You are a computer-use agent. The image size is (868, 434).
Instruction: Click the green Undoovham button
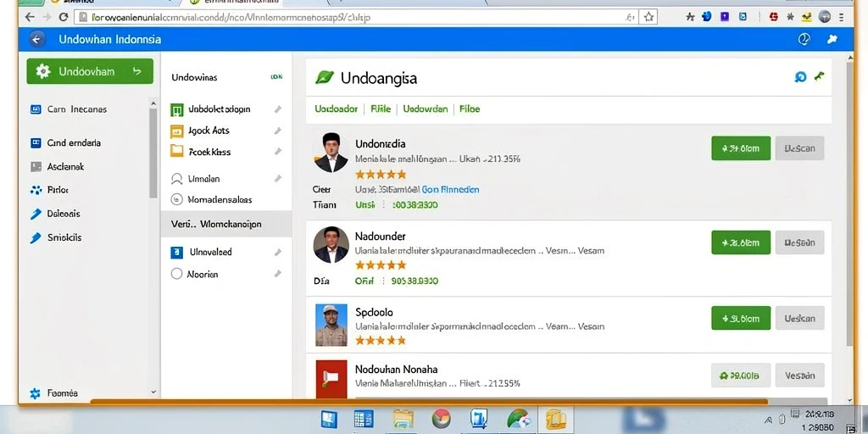point(90,71)
